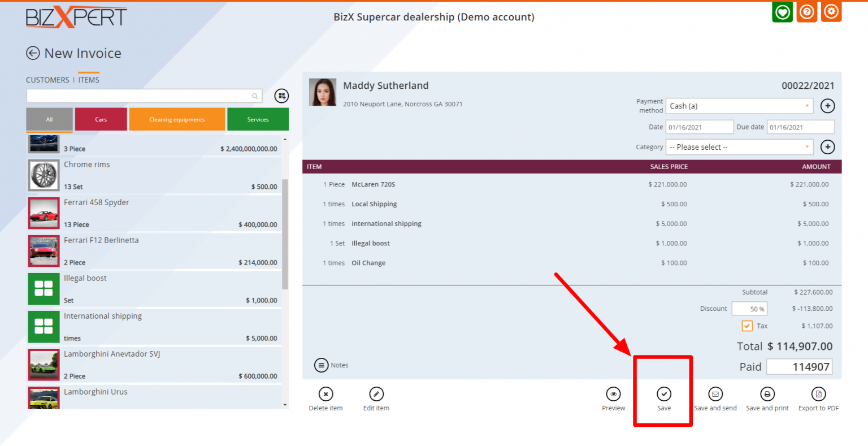Select the Ferrari 458 Spyder thumbnail

[x=44, y=213]
